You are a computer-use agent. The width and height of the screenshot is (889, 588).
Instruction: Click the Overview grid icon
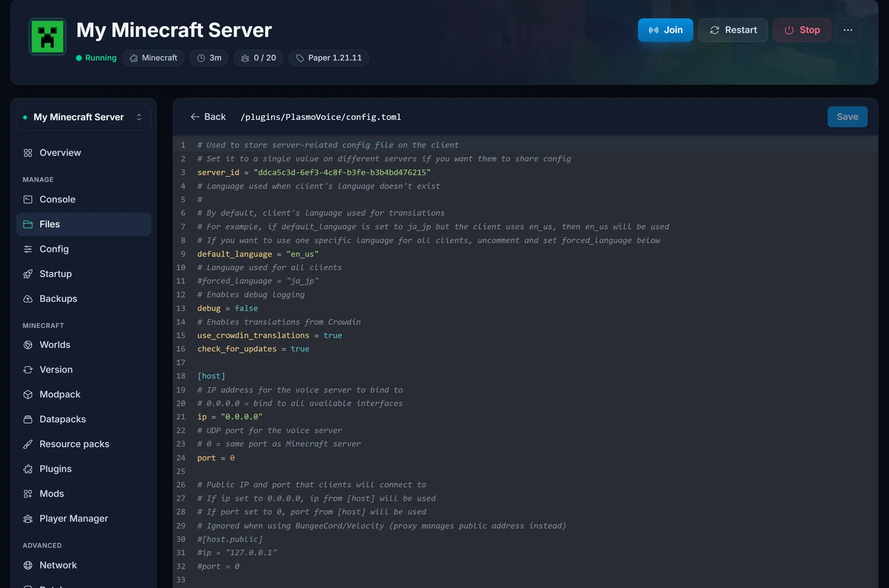click(28, 153)
